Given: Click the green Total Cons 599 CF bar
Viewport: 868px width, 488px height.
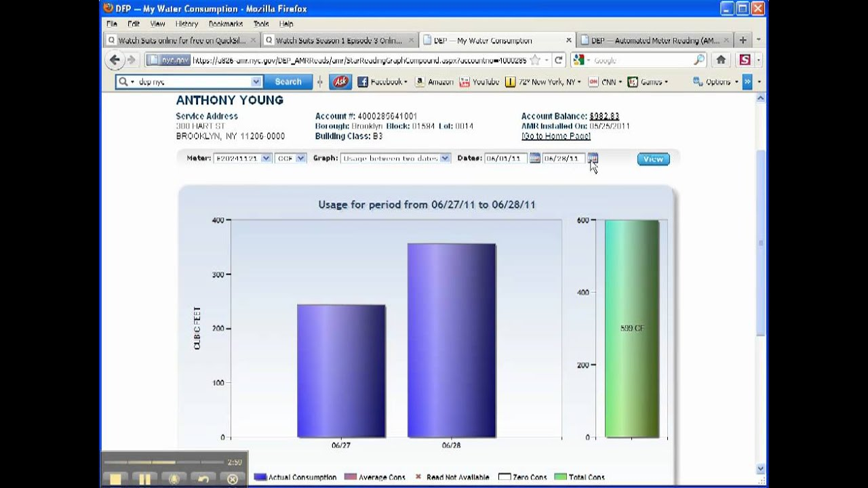Looking at the screenshot, I should click(x=632, y=329).
